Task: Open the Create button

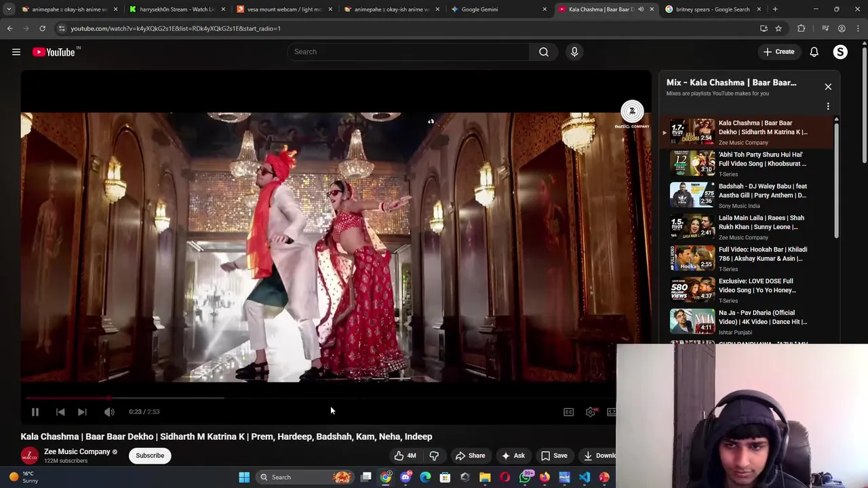Action: (x=778, y=52)
